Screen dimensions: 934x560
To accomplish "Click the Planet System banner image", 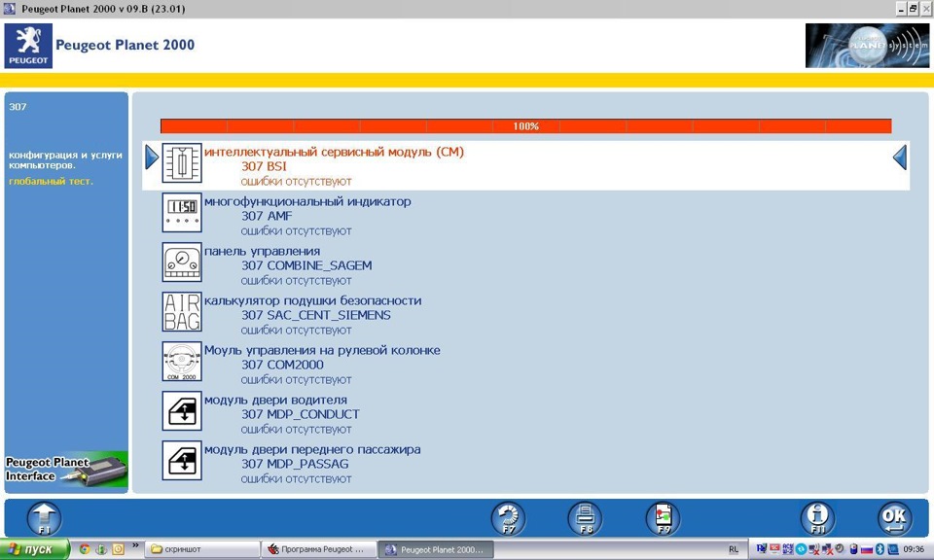I will point(867,46).
